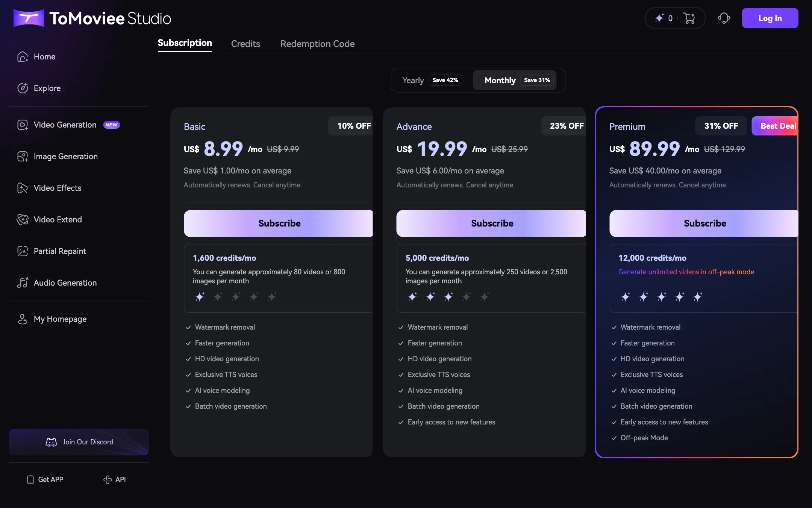Click '5,000 credits/mo' text
Viewport: 812px width, 508px height.
437,258
